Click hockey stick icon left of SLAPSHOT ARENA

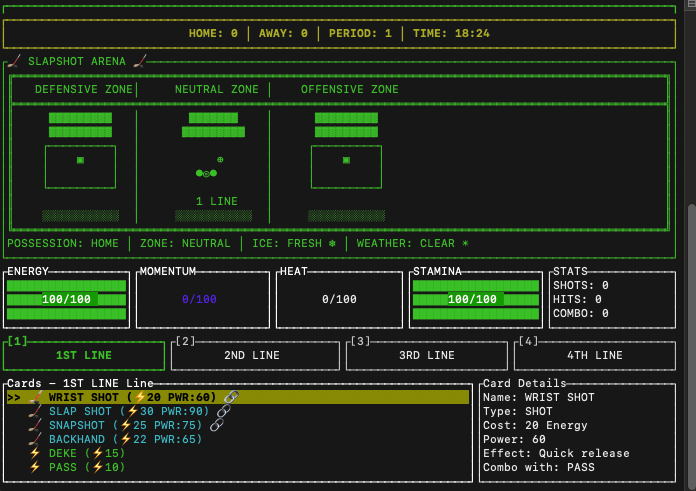[x=14, y=61]
